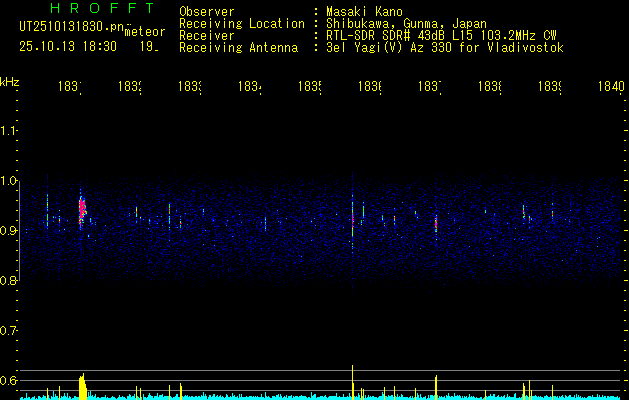Click the strong red-pink meteor echo burst

click(x=83, y=210)
